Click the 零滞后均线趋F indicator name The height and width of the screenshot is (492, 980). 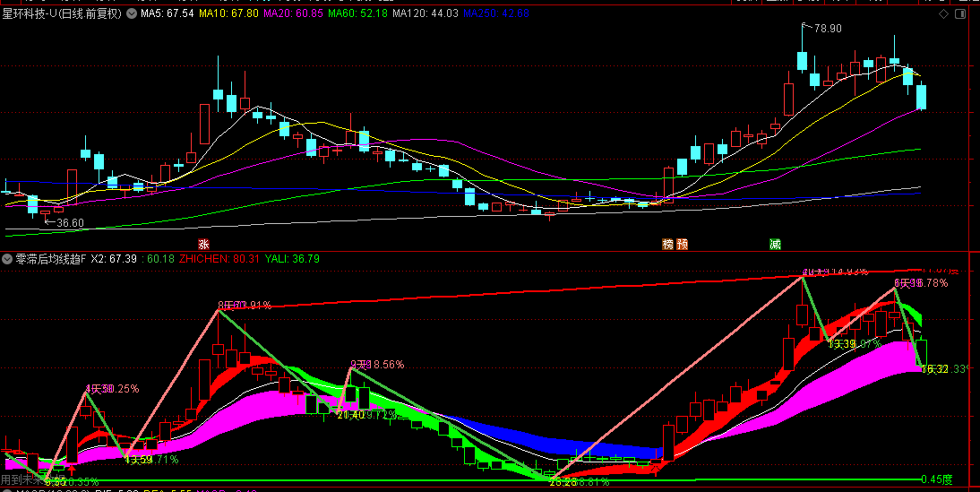[x=51, y=258]
